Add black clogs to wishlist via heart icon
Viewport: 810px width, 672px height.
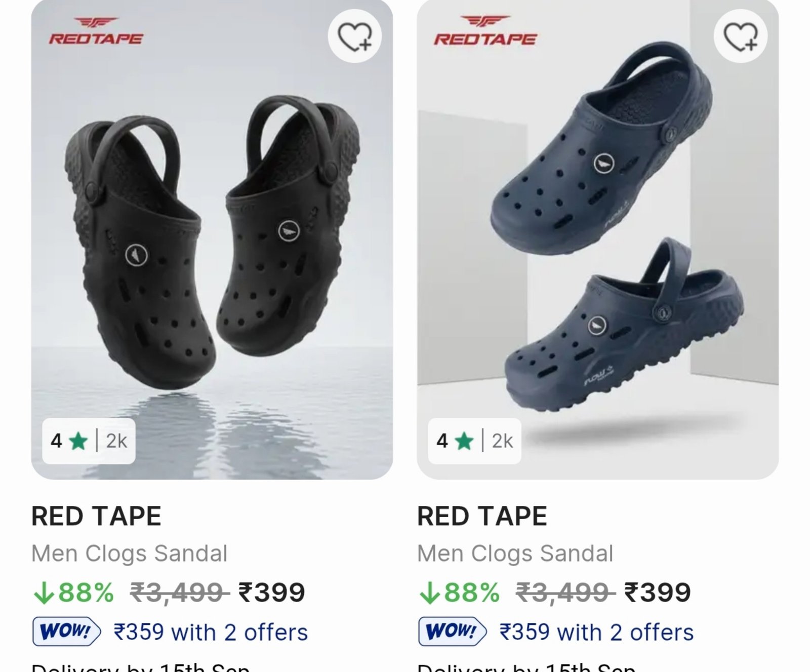[355, 36]
